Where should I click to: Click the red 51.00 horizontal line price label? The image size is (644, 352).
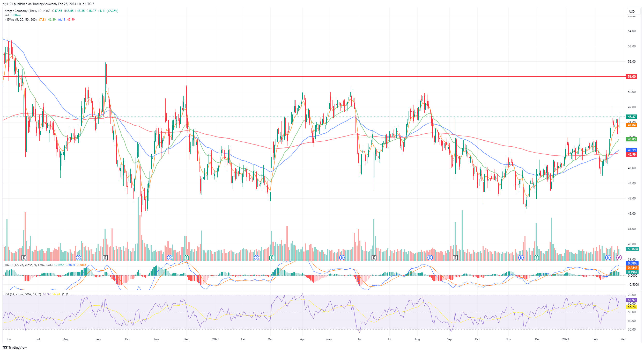pyautogui.click(x=632, y=77)
